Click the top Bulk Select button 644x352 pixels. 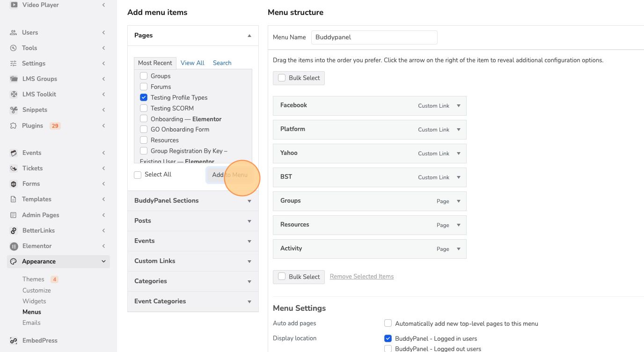tap(299, 78)
